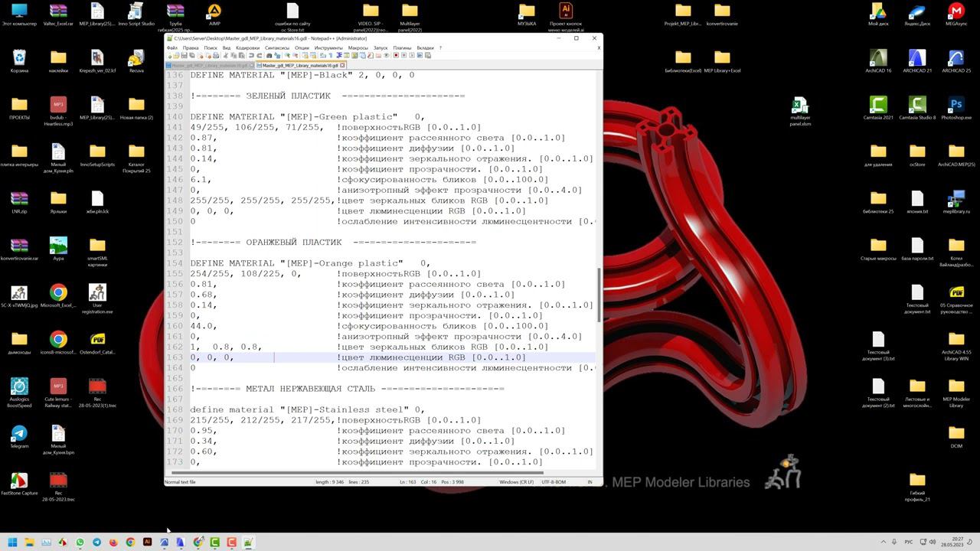The image size is (980, 551).
Task: Click the '49/255, 106/255, 71/255,' value text
Action: (256, 128)
